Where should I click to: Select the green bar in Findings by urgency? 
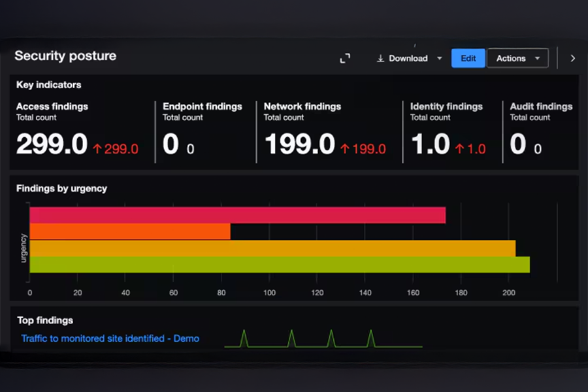(x=279, y=265)
